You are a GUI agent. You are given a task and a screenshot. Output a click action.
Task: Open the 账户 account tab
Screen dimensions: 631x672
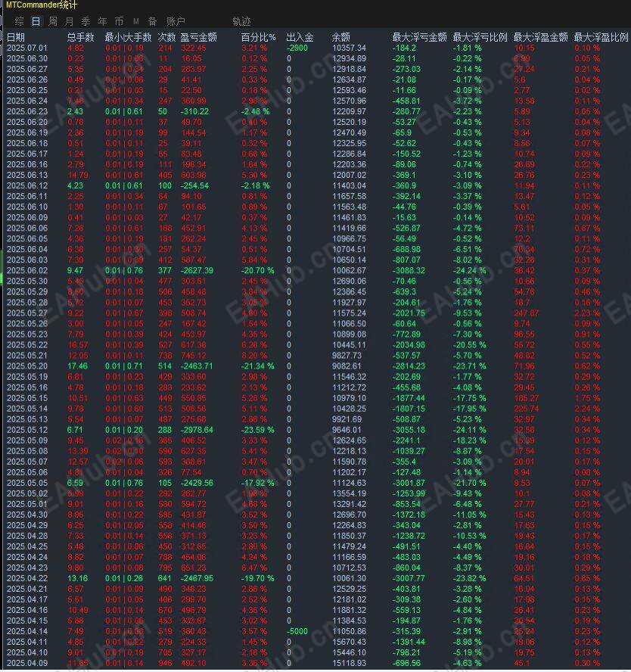(176, 21)
